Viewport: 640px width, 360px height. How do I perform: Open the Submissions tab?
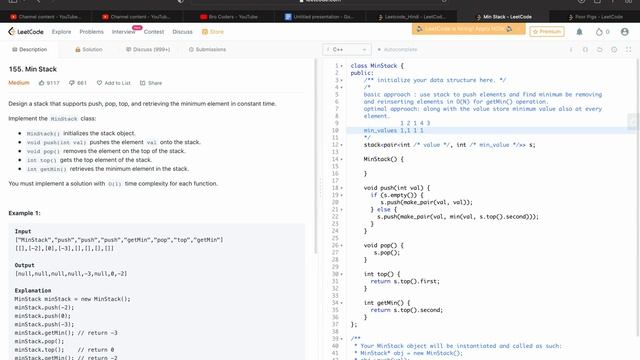coord(207,49)
